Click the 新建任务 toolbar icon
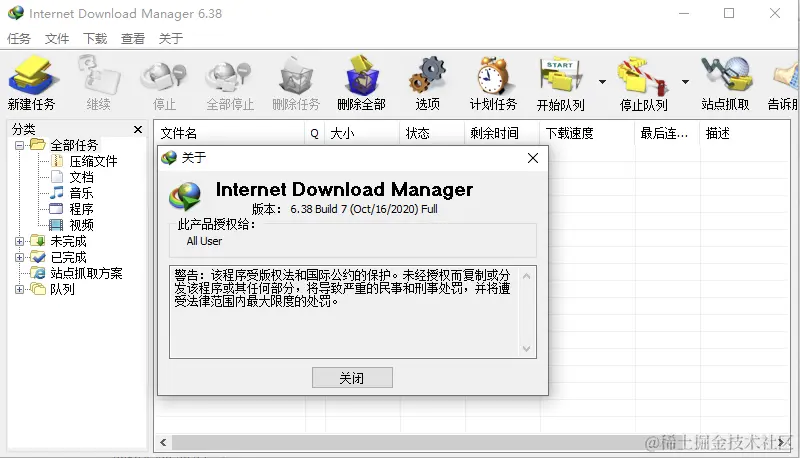 coord(32,84)
